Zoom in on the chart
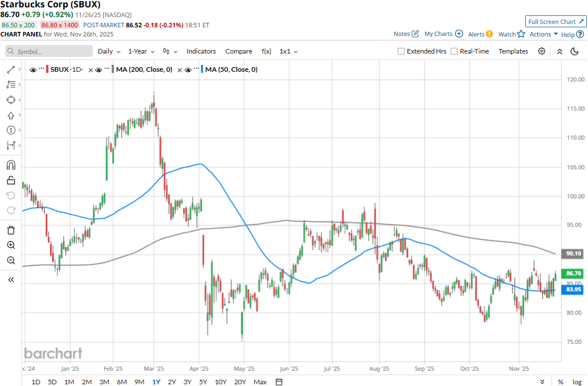Viewport: 588px width, 386px height. [11, 245]
